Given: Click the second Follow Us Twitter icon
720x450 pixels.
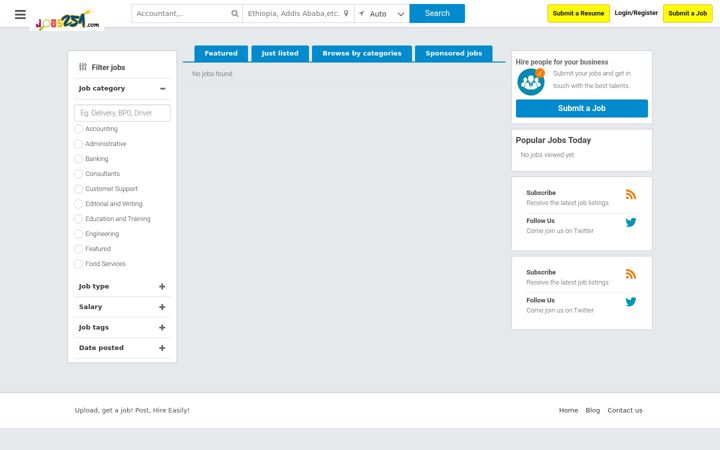Looking at the screenshot, I should (631, 302).
